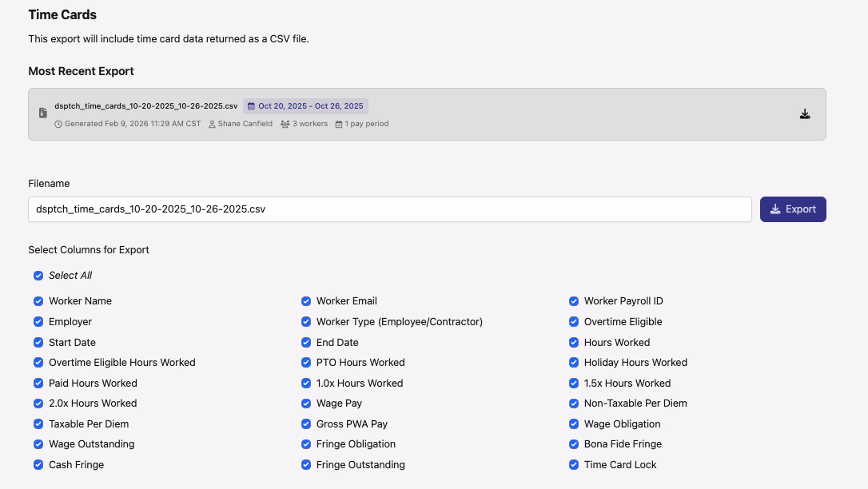This screenshot has width=868, height=489.
Task: Toggle 1.0x Hours Worked checkbox
Action: [x=306, y=383]
